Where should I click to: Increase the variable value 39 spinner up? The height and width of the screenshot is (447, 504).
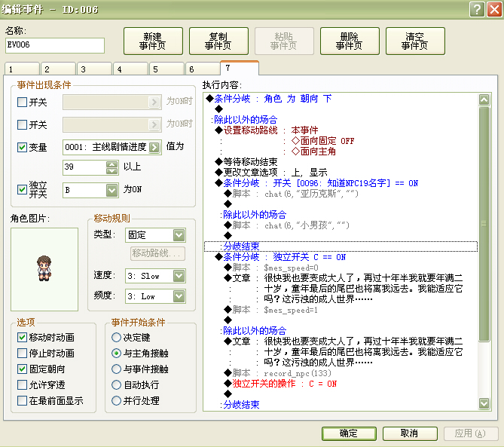[x=111, y=164]
